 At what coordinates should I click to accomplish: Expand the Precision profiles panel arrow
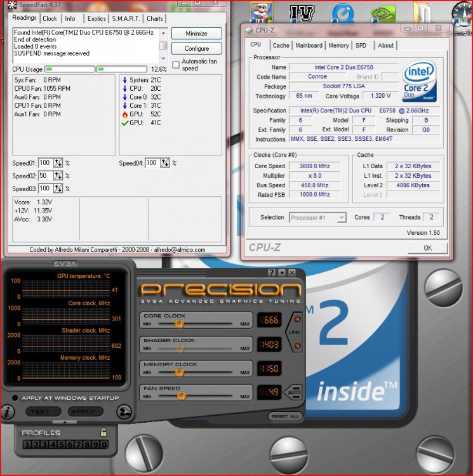(x=64, y=422)
